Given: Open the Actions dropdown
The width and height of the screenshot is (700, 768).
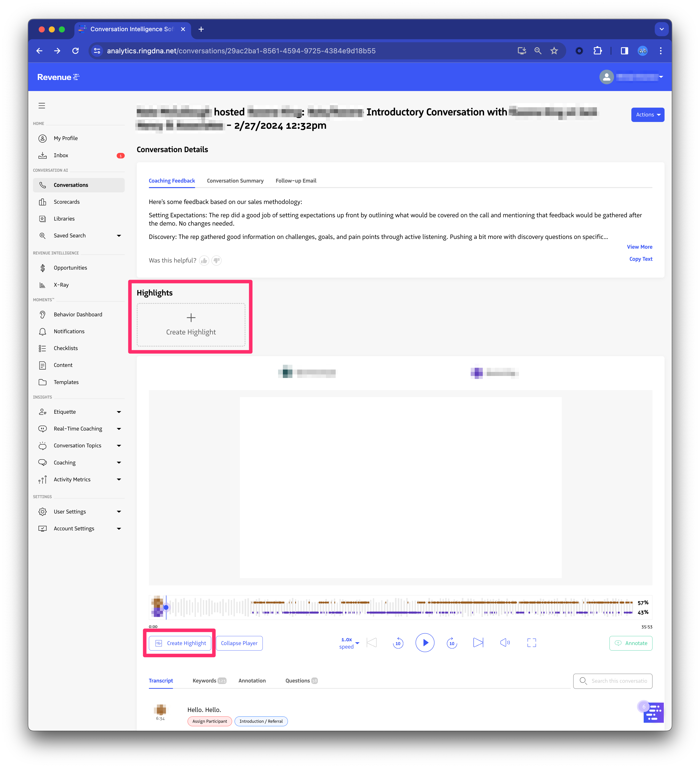Looking at the screenshot, I should (647, 114).
